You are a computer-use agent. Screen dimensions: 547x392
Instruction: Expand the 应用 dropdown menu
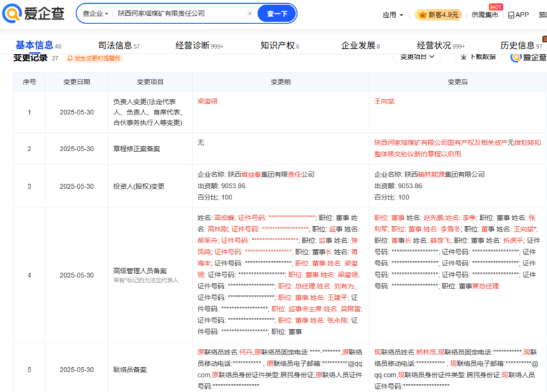coord(392,15)
